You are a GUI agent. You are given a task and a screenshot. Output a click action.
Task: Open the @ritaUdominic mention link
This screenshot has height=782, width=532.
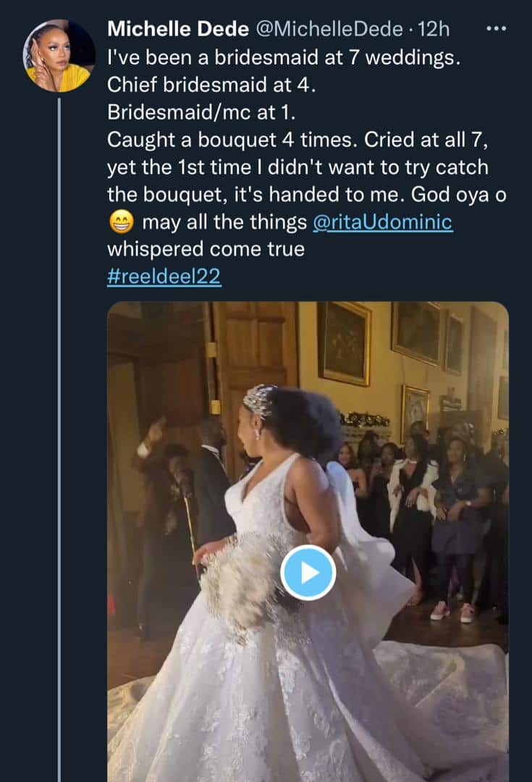point(392,222)
